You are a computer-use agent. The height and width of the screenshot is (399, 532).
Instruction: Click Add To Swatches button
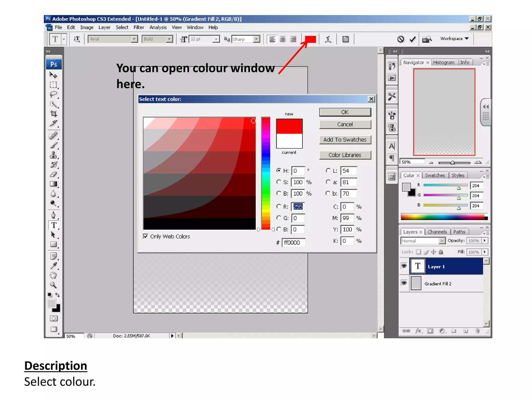345,140
